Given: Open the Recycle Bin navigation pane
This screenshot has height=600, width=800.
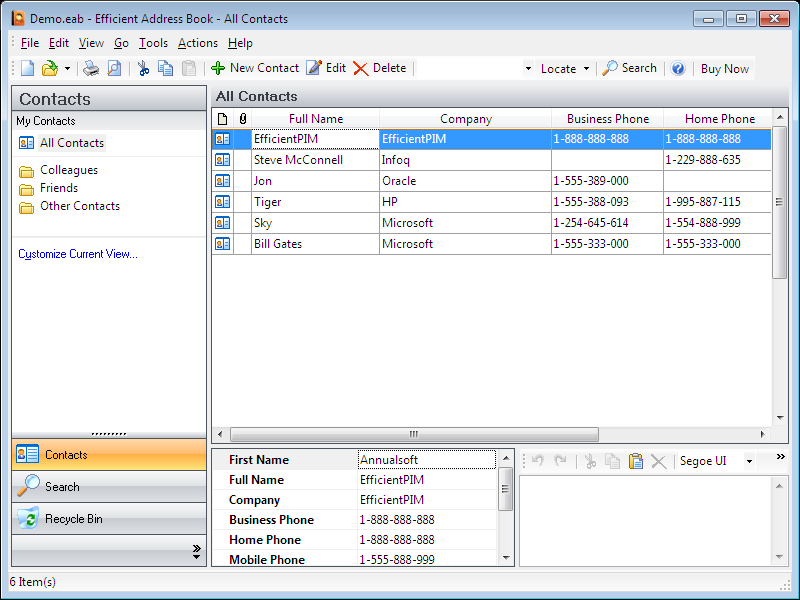Looking at the screenshot, I should (73, 519).
